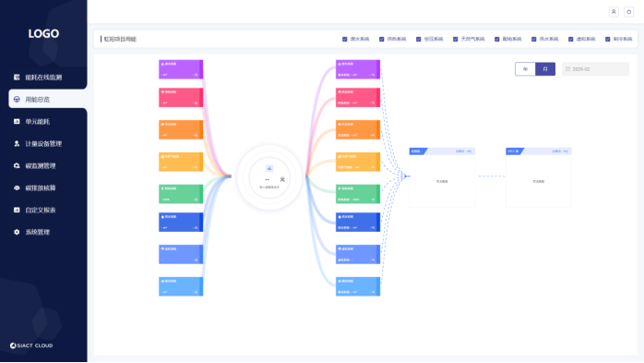Click the purple 废水系统 card on left
This screenshot has height=363, width=644.
coord(181,69)
